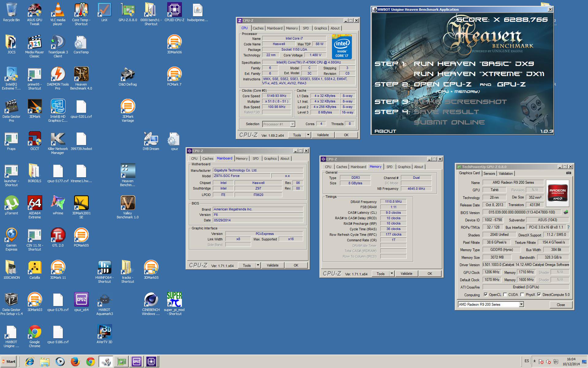
Task: Open Tools dropdown arrow in Memory CPU-Z
Action: click(x=392, y=274)
